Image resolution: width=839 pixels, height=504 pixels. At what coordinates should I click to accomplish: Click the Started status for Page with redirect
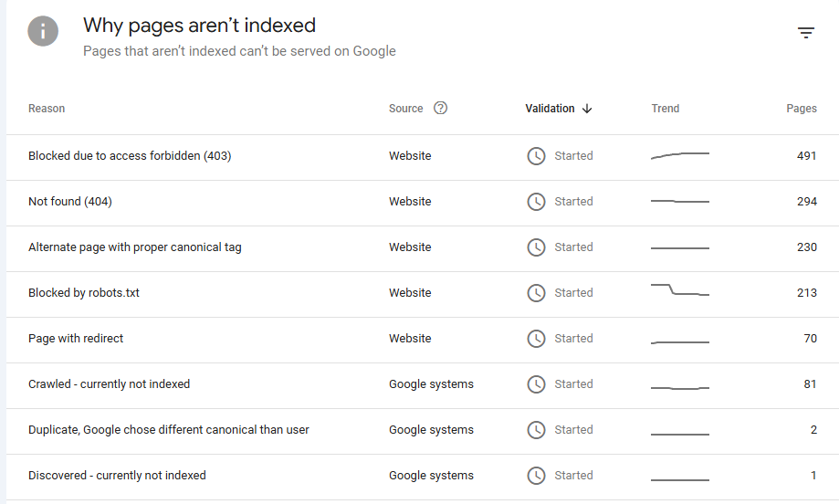(x=573, y=339)
